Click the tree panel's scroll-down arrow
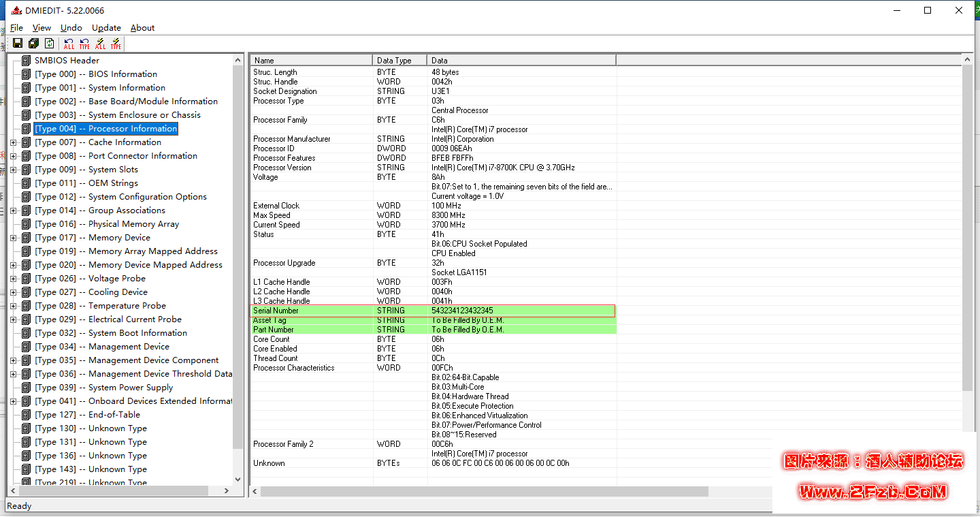The height and width of the screenshot is (517, 980). coord(238,479)
